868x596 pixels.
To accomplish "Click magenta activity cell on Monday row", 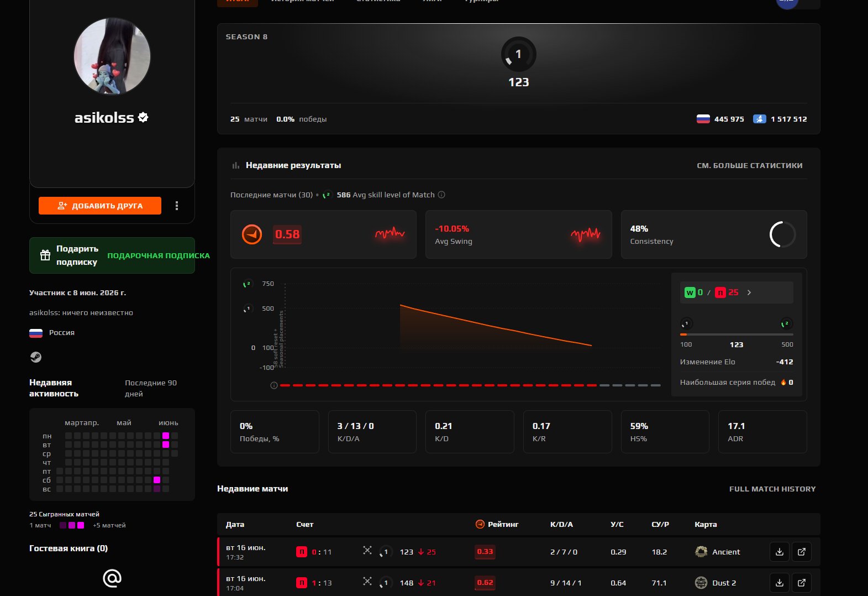I will [166, 436].
